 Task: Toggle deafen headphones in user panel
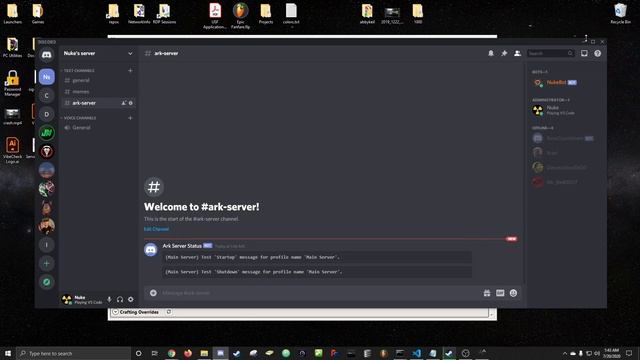(120, 300)
